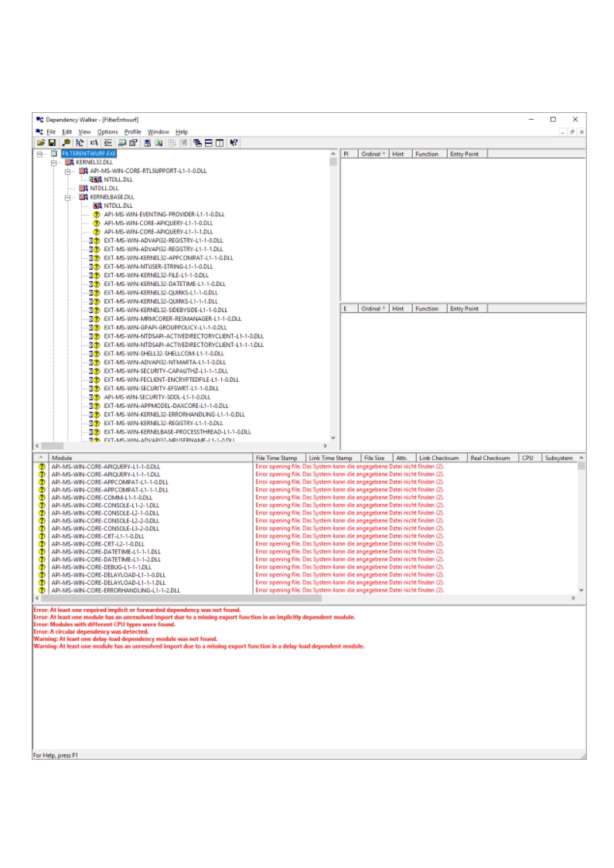Viewport: 614px width, 868px height.
Task: Click the Tile Horizontally toolbar icon
Action: pos(209,143)
